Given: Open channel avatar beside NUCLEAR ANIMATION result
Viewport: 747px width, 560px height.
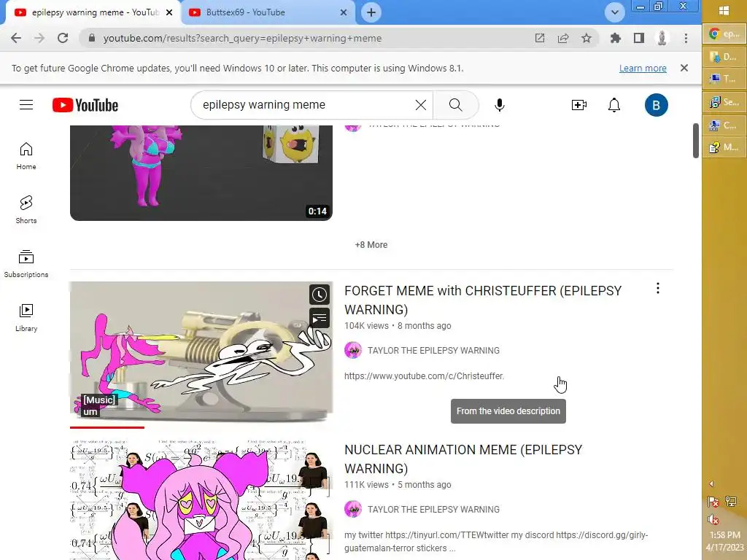Looking at the screenshot, I should 353,510.
